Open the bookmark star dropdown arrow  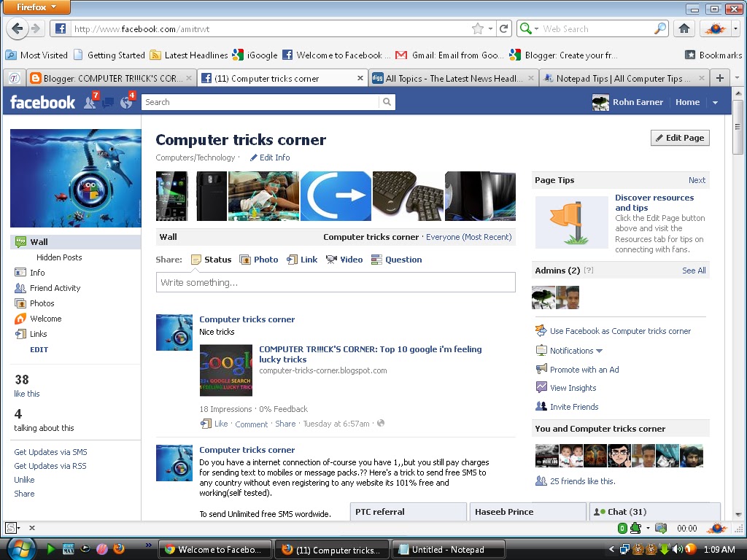pos(490,28)
